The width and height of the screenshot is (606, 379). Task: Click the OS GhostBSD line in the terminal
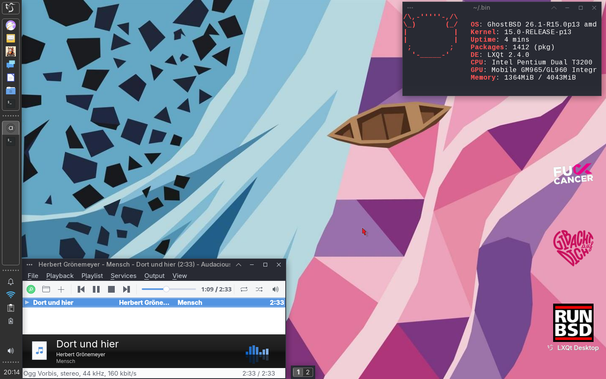(x=534, y=24)
